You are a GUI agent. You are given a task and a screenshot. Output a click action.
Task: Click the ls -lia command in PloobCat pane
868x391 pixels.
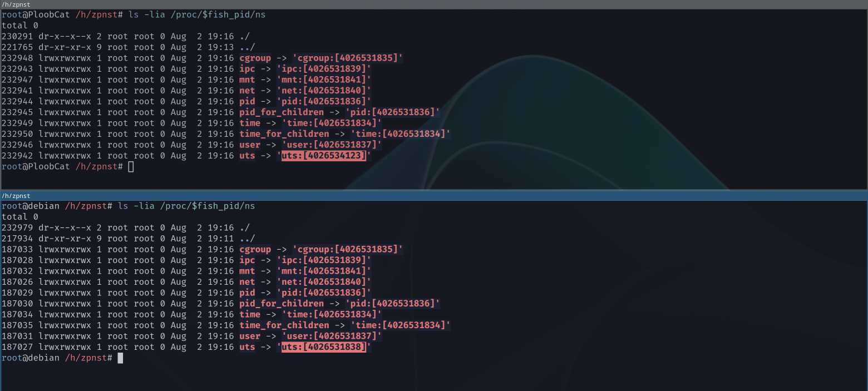[197, 14]
